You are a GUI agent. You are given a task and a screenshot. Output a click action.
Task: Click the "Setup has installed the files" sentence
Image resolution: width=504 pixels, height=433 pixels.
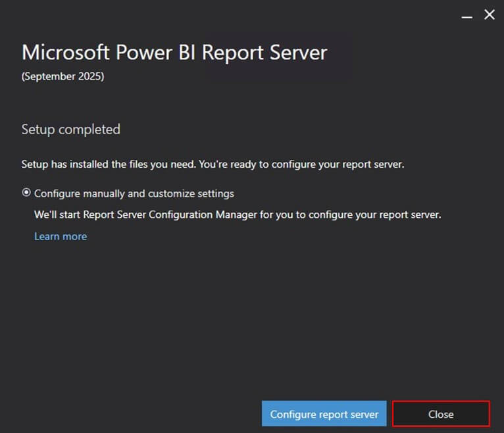(x=109, y=164)
